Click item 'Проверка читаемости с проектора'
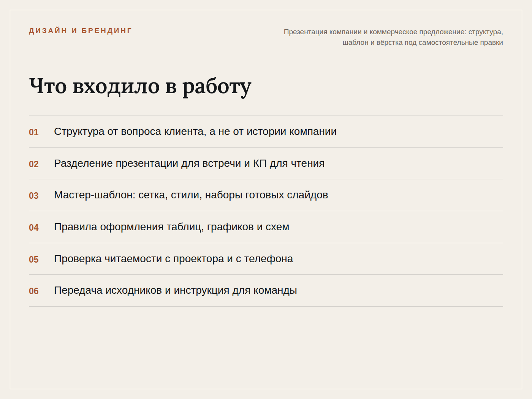The width and height of the screenshot is (532, 399). [x=173, y=259]
